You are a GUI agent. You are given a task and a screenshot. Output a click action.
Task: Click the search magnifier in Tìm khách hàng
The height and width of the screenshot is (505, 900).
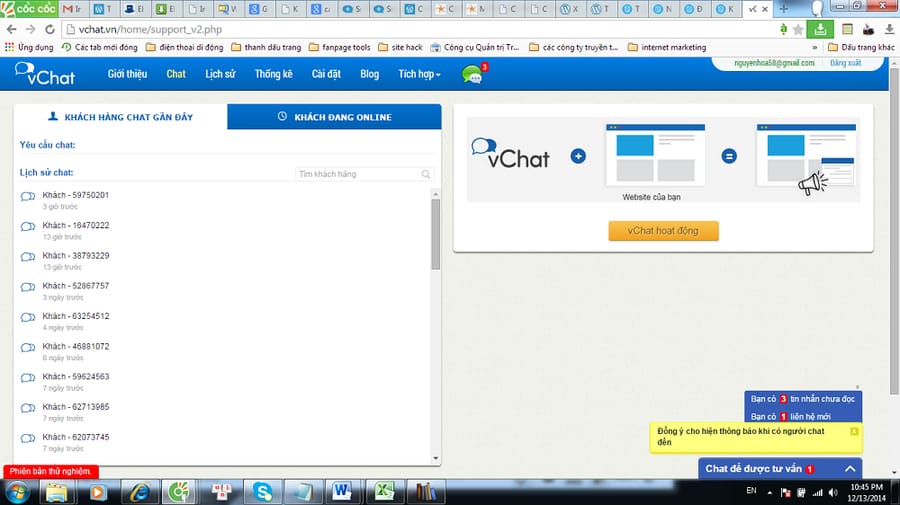click(x=425, y=174)
